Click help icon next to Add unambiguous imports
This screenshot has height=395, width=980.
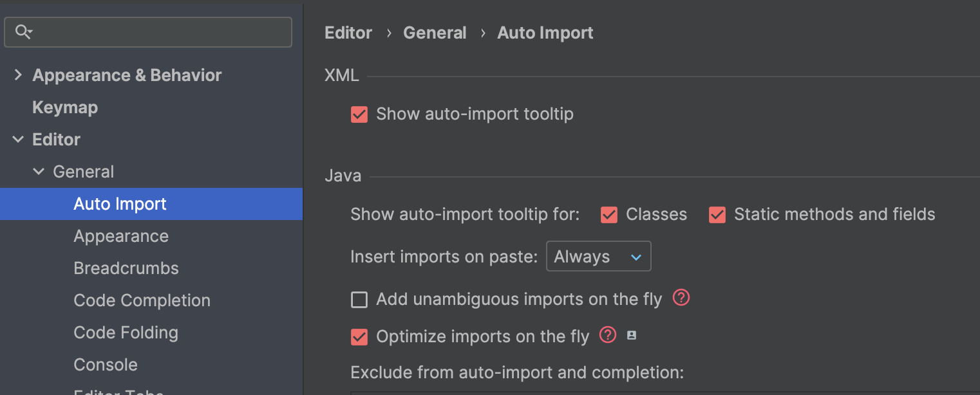(x=681, y=298)
